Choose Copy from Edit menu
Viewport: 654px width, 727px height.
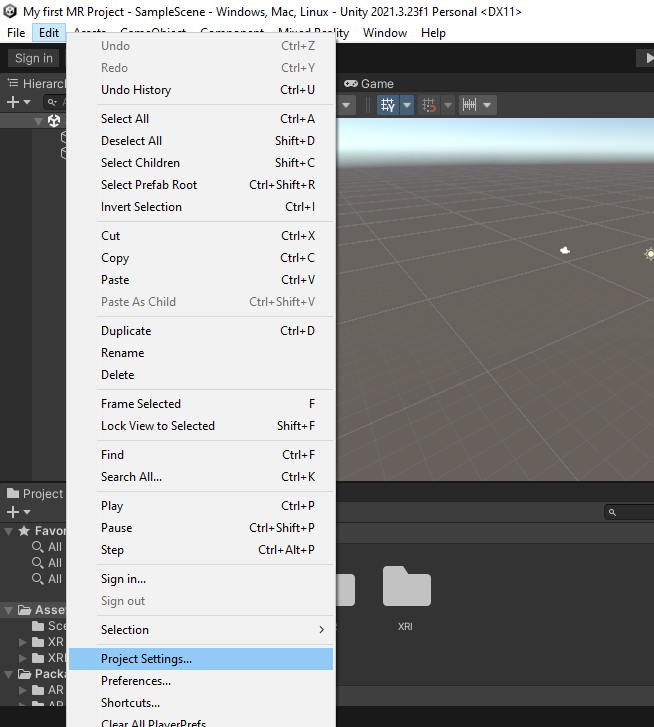tap(201, 258)
